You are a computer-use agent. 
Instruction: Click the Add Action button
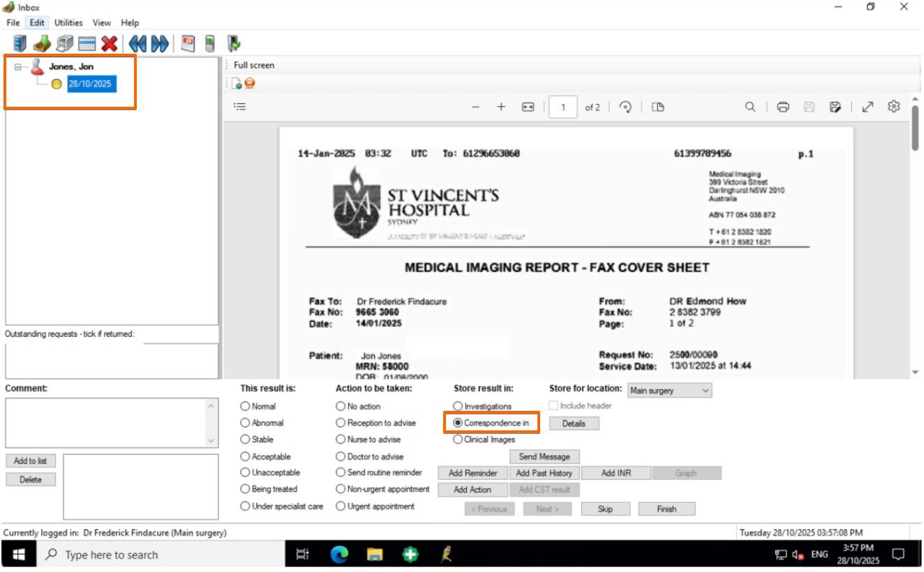[473, 490]
